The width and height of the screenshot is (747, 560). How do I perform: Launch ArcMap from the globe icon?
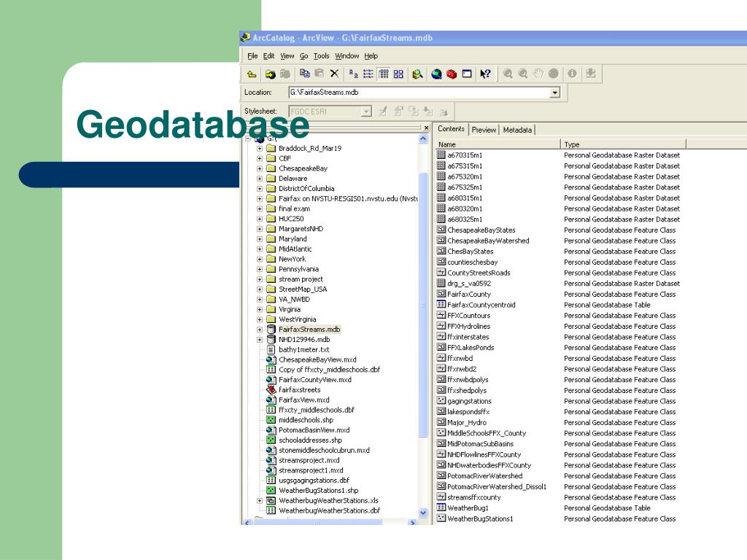[436, 74]
